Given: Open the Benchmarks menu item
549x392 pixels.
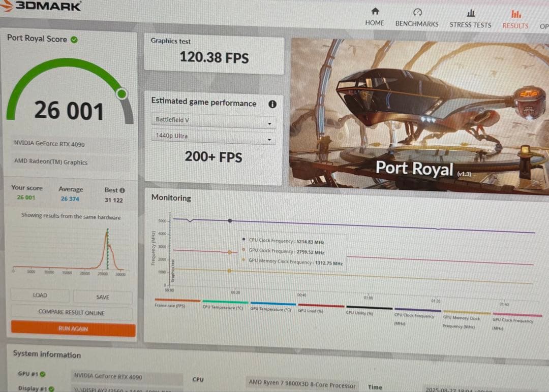Looking at the screenshot, I should point(417,23).
